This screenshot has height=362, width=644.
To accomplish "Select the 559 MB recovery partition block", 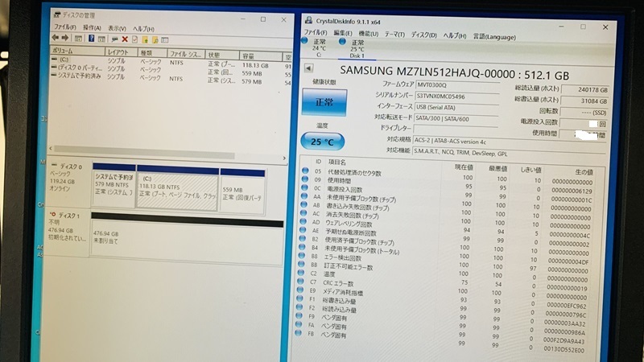I will [x=242, y=191].
